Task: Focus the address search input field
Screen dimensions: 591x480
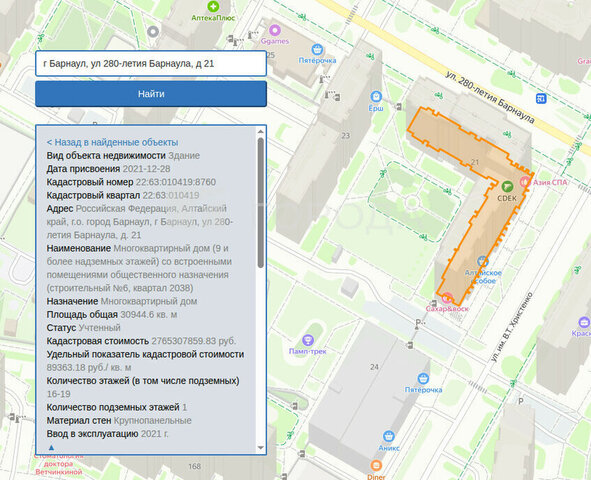Action: [x=151, y=63]
